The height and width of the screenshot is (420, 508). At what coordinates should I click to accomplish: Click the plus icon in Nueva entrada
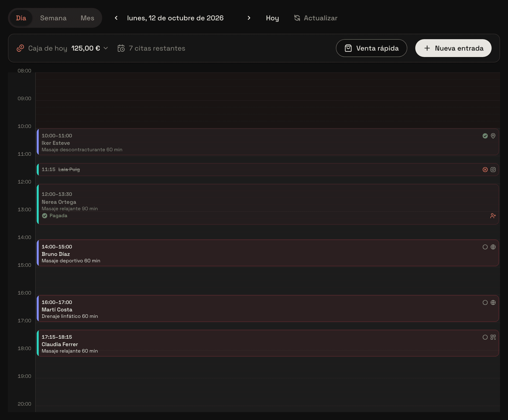(427, 48)
